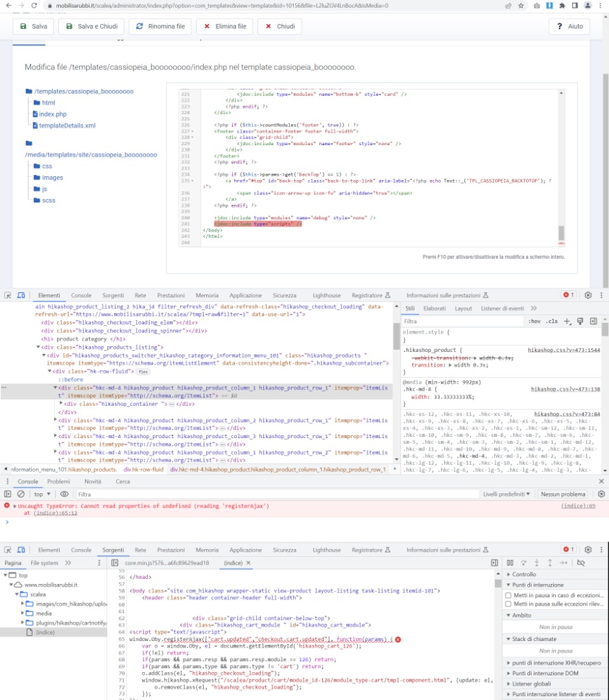Toggle device toolbar icon in the Sorgenti view
This screenshot has width=609, height=700.
[21, 550]
